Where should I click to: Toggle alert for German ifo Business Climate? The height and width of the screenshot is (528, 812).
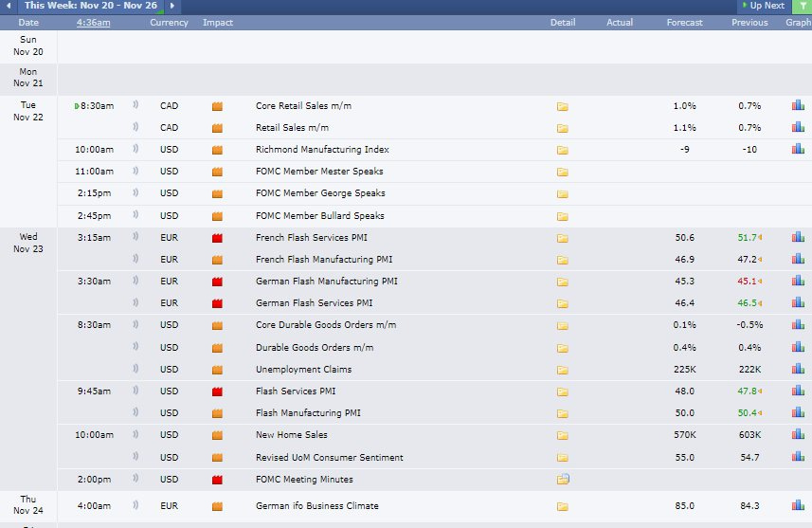[135, 505]
